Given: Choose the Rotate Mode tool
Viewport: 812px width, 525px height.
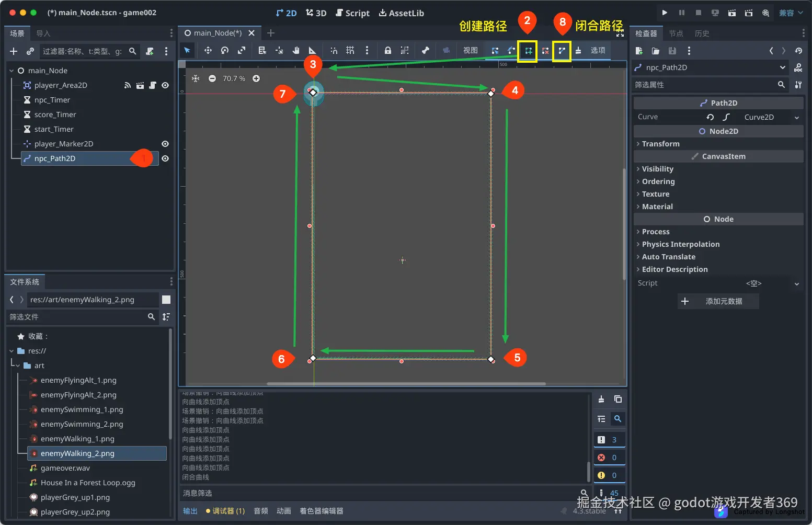Looking at the screenshot, I should coord(225,50).
